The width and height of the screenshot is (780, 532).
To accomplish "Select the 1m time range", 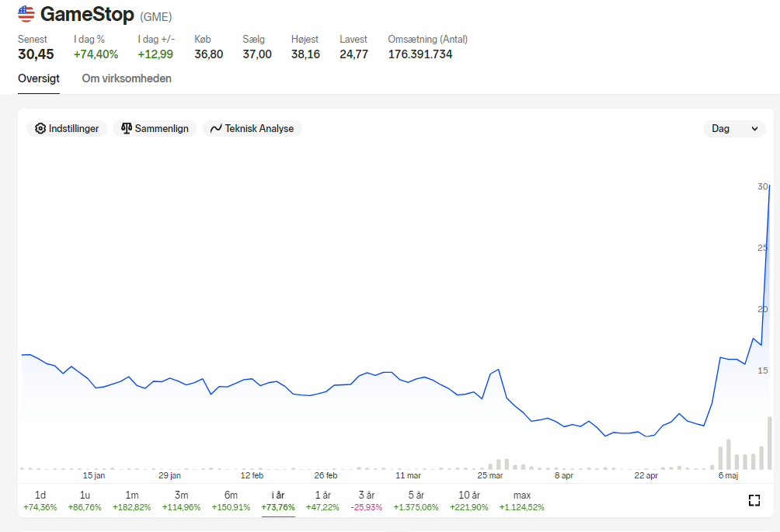I will tap(132, 501).
